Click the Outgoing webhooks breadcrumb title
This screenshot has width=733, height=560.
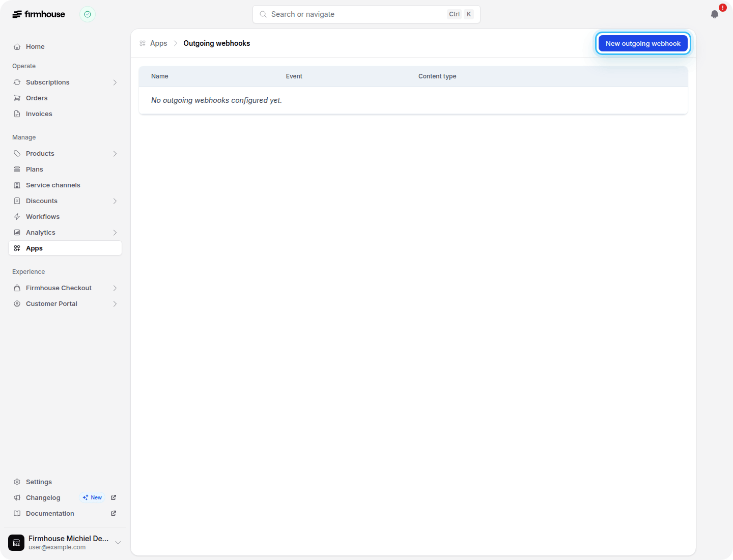tap(217, 43)
